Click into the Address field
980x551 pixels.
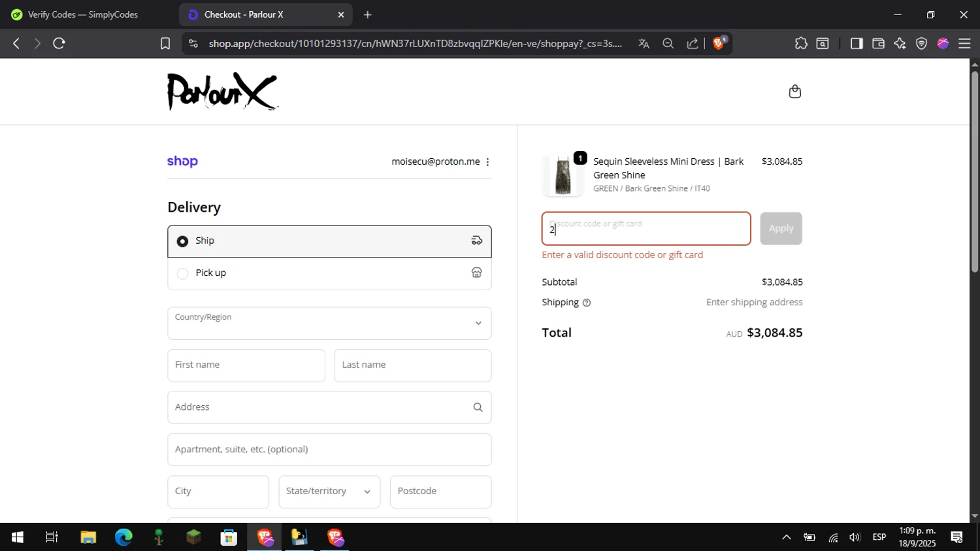[329, 407]
